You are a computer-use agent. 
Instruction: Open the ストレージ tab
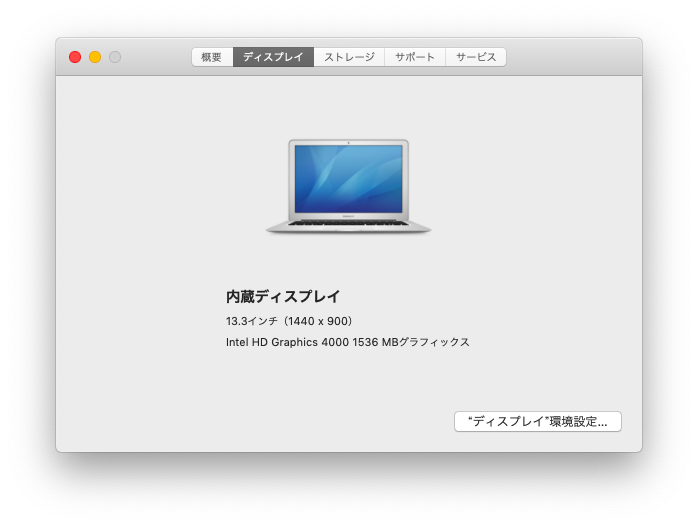[349, 57]
